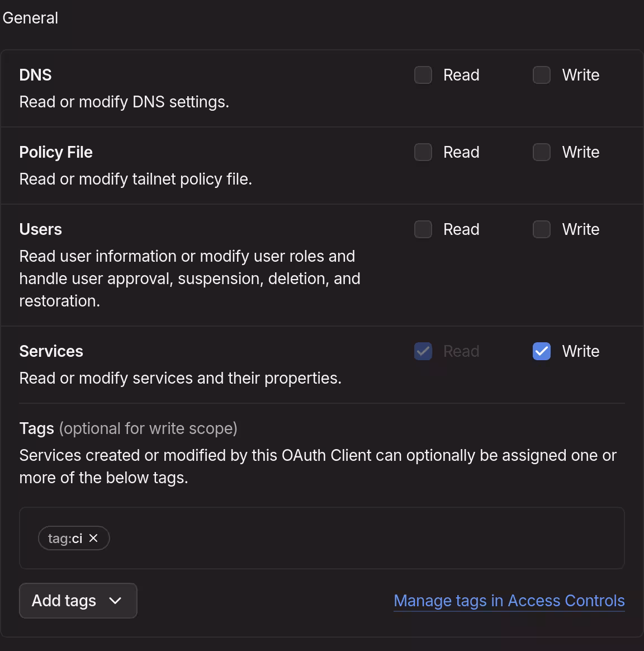Image resolution: width=644 pixels, height=651 pixels.
Task: Open the Add tags dropdown
Action: tap(78, 600)
